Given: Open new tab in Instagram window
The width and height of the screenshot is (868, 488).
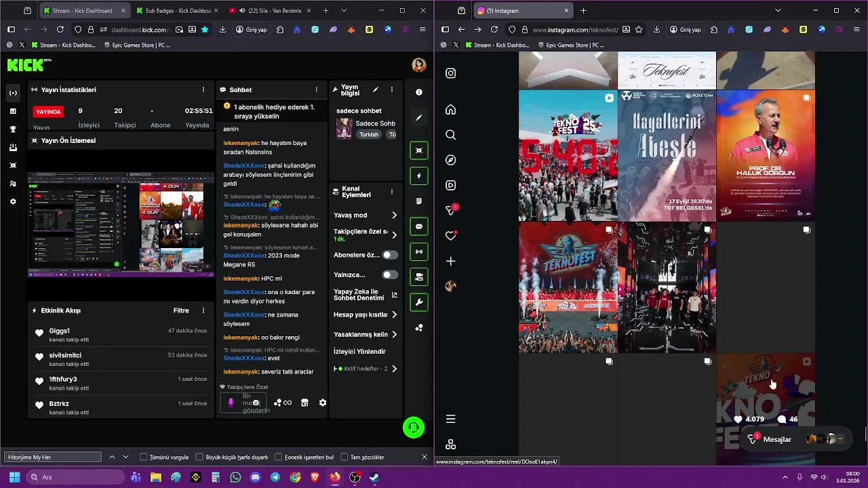Looking at the screenshot, I should coord(583,11).
